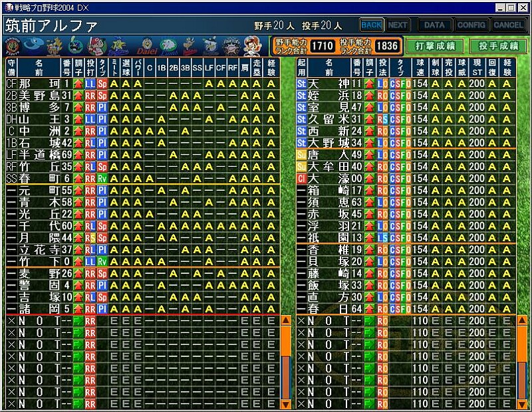The width and height of the screenshot is (532, 412).
Task: Click the Rv type icon for 春町
Action: [102, 179]
